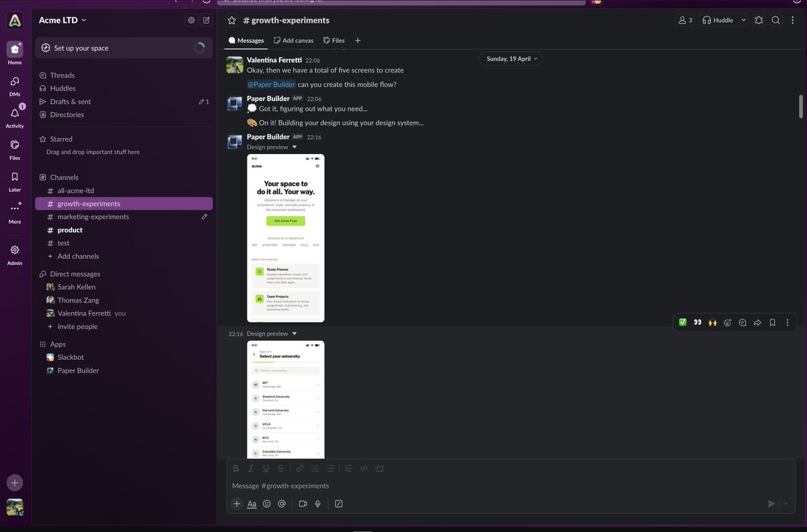React with the eyes emoji
Screen dimensions: 807x532
pyautogui.click(x=697, y=323)
